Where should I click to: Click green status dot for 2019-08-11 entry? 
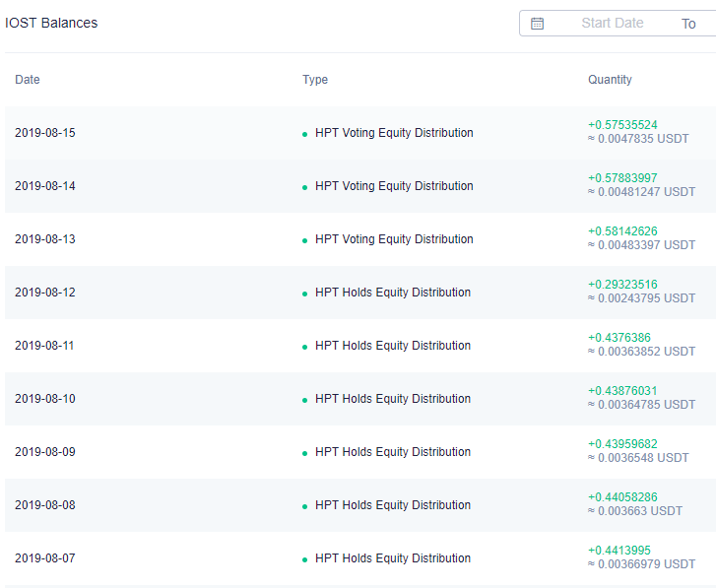[304, 347]
